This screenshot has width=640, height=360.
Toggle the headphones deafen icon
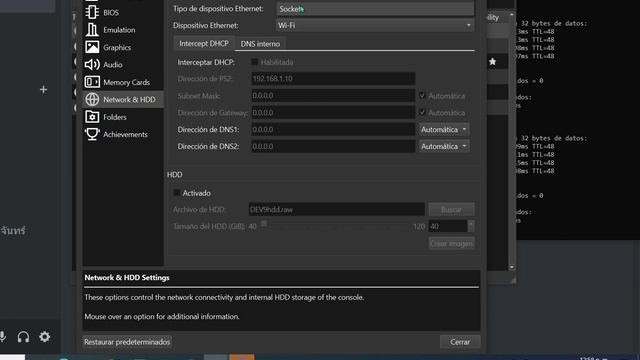(x=23, y=337)
